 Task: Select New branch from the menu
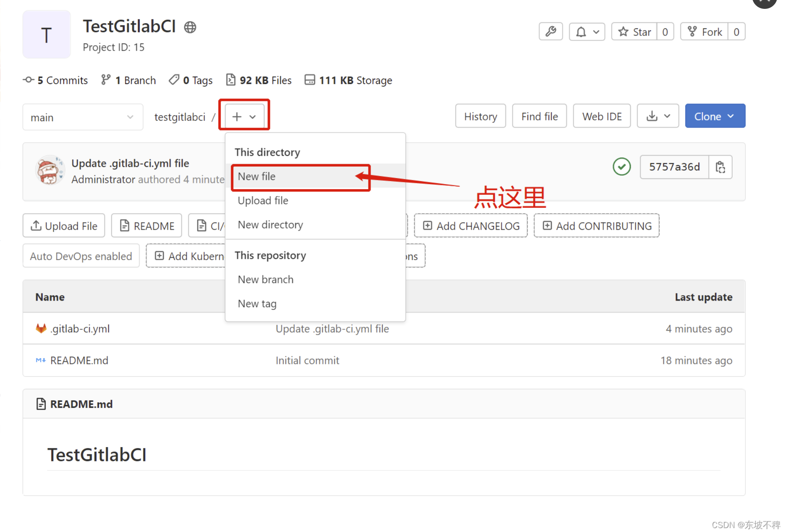(316, 280)
